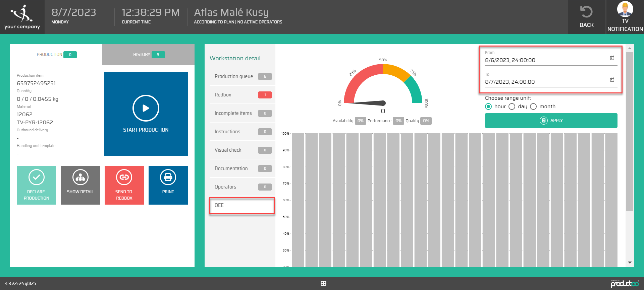The width and height of the screenshot is (644, 290).
Task: Open the To date calendar picker
Action: [x=612, y=80]
